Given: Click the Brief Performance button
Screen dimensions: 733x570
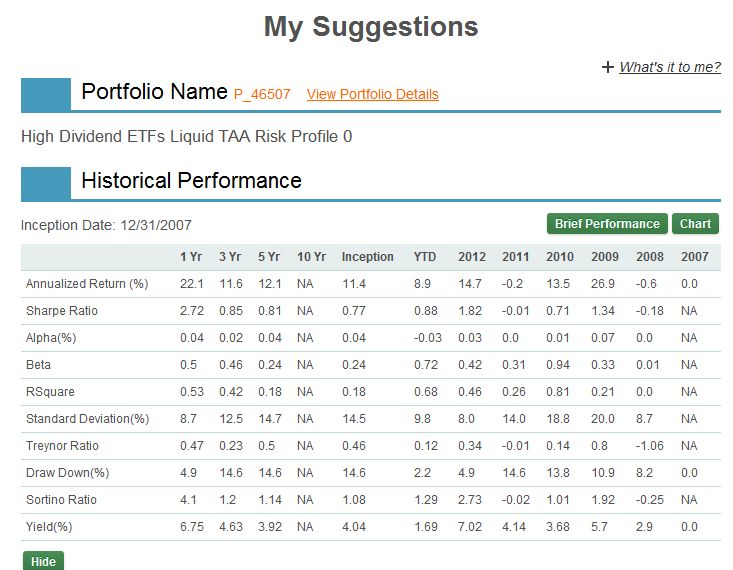Looking at the screenshot, I should click(607, 224).
